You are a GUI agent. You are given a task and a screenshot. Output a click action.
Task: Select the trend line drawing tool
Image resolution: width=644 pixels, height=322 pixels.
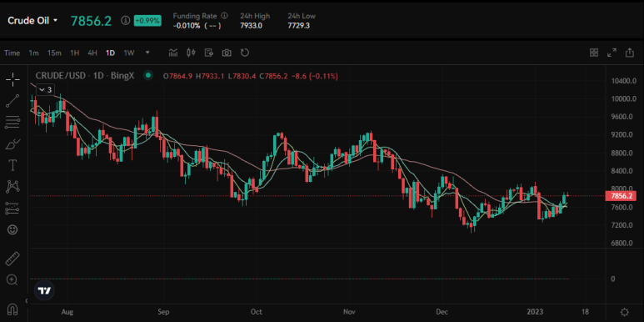(x=12, y=101)
